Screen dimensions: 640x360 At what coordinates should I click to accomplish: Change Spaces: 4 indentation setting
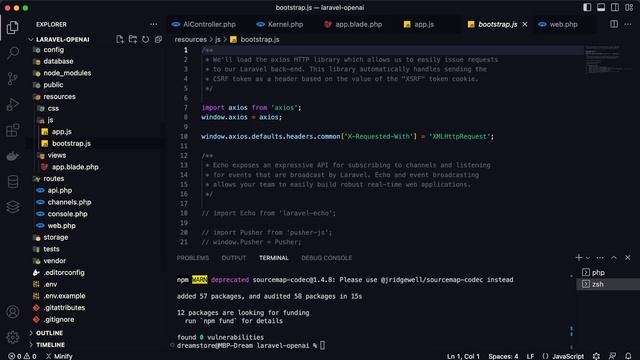pyautogui.click(x=503, y=356)
